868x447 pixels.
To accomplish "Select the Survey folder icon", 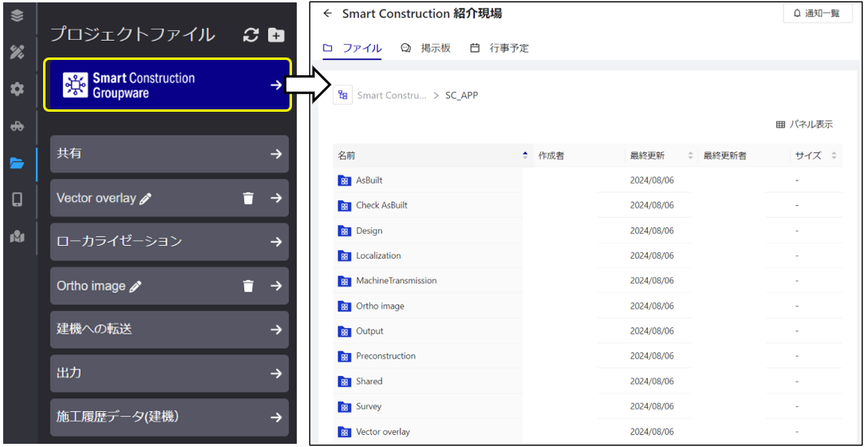I will [x=345, y=406].
